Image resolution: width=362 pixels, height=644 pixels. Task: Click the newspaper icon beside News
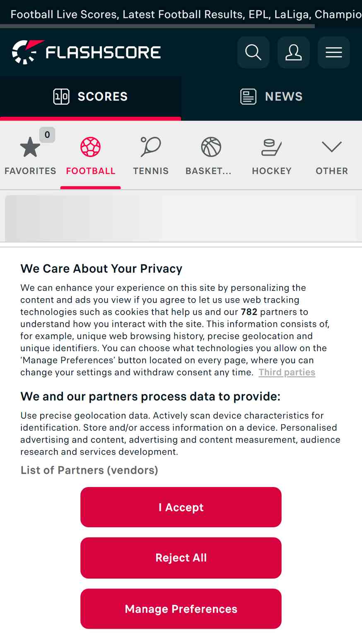(x=248, y=96)
